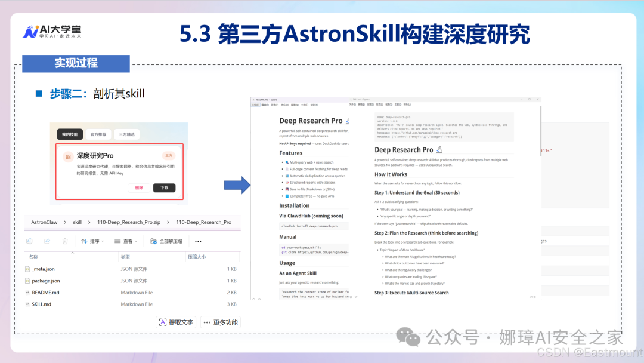The height and width of the screenshot is (363, 644).
Task: Open the 段落 menu in the README.md window
Action: click(x=275, y=105)
